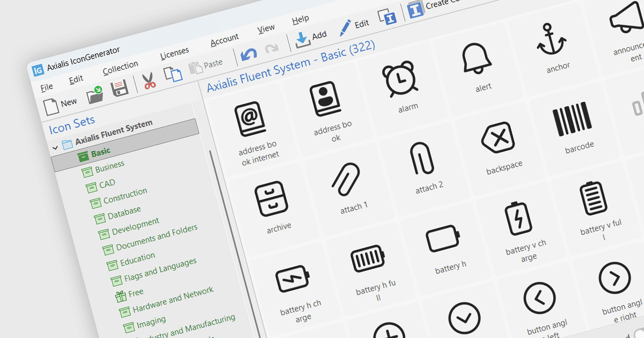
Task: Open the Account menu
Action: tap(224, 40)
